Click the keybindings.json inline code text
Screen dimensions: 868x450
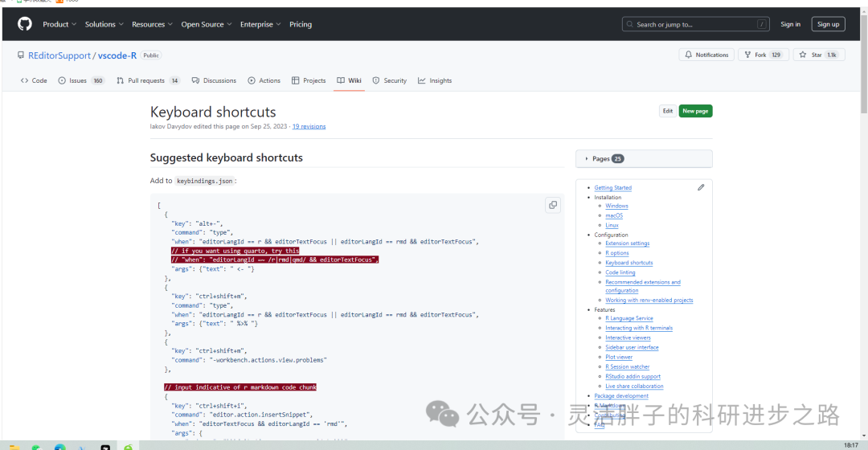[x=204, y=181]
